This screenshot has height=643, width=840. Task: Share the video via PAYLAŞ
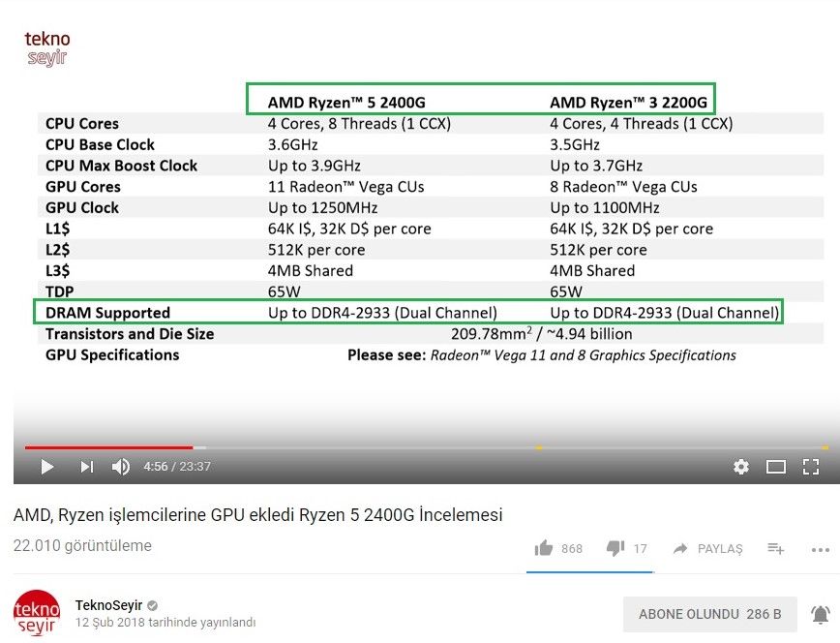point(707,548)
